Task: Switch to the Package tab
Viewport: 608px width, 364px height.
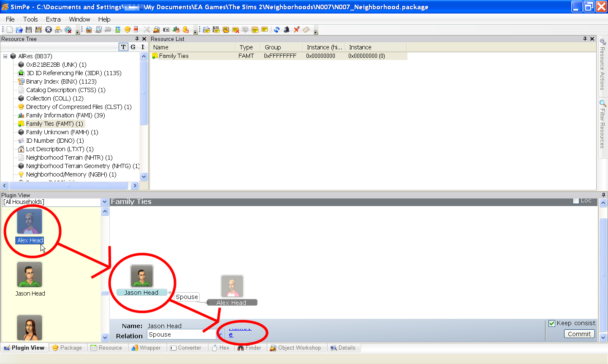Action: (x=68, y=348)
